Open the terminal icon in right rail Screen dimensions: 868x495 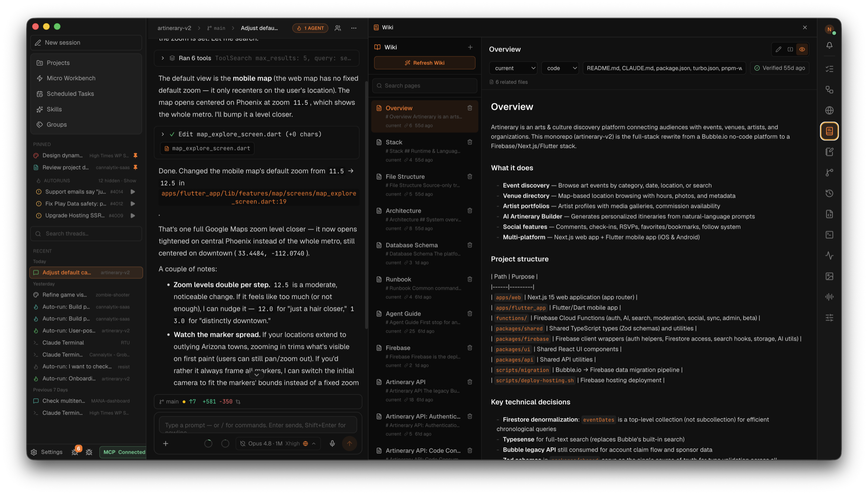(x=829, y=235)
